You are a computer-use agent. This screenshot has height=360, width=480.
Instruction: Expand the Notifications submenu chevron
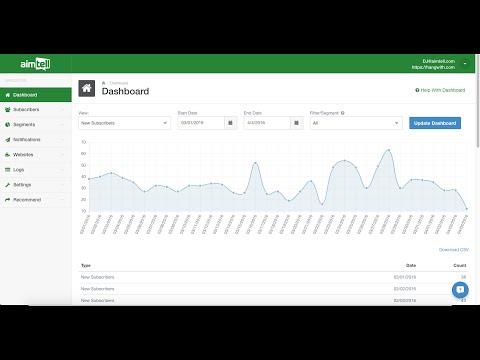pos(62,140)
